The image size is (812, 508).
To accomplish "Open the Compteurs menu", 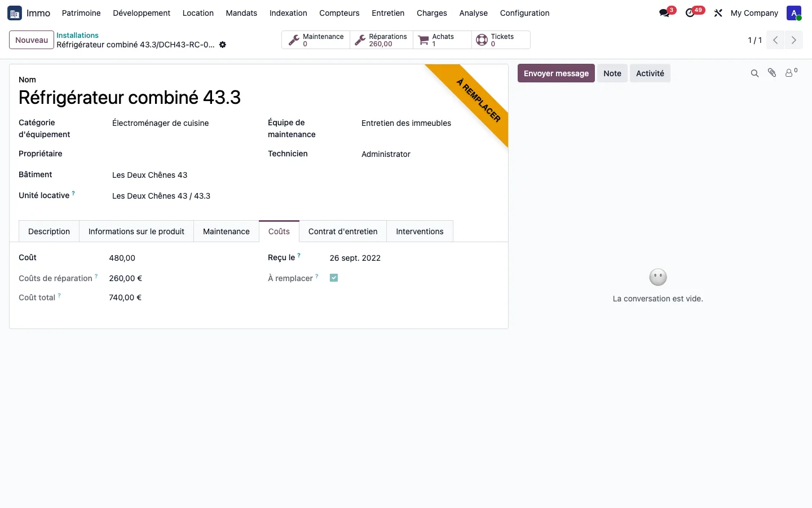I will tap(339, 13).
